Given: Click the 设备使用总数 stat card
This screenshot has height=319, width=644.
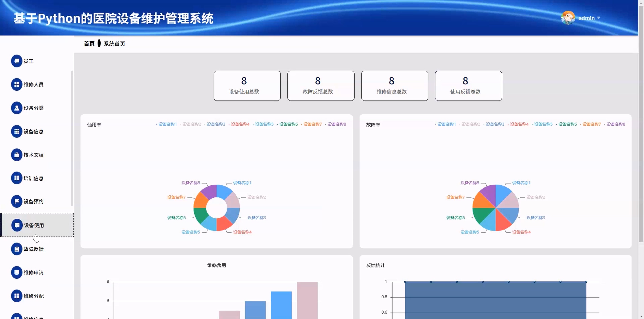Looking at the screenshot, I should point(247,86).
